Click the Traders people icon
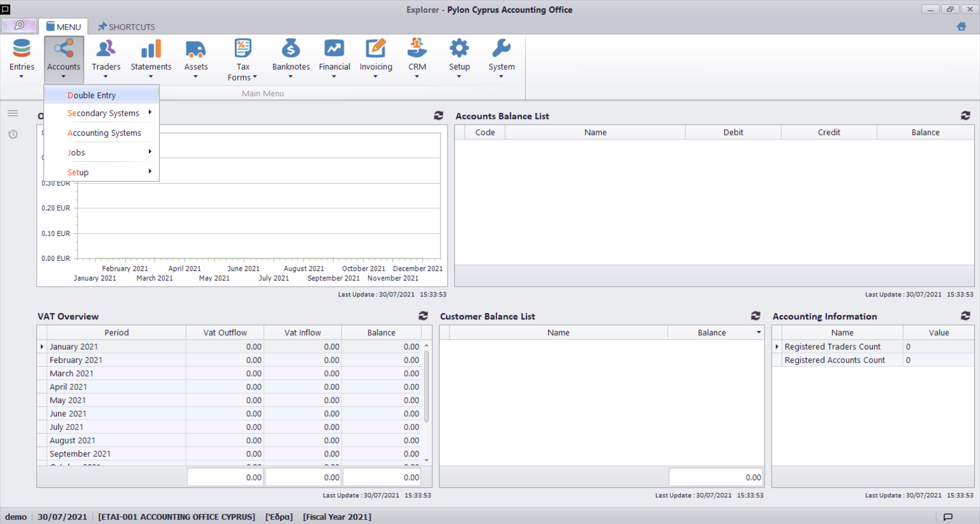Image resolution: width=980 pixels, height=524 pixels. point(106,49)
